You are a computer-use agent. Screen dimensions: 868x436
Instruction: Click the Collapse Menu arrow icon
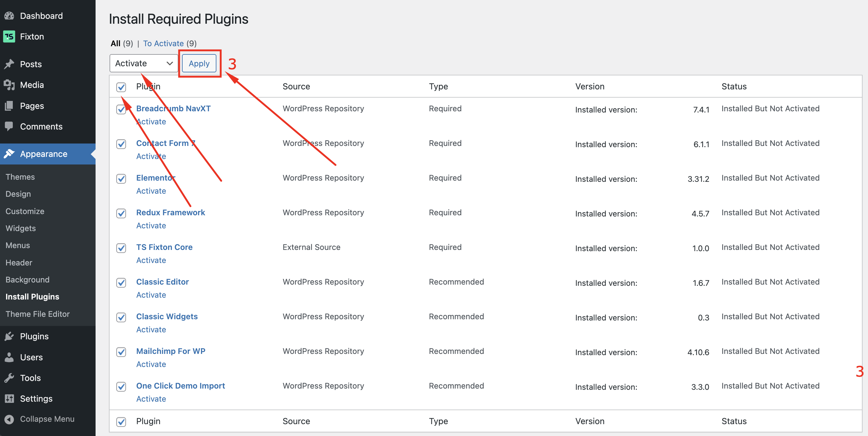point(9,419)
